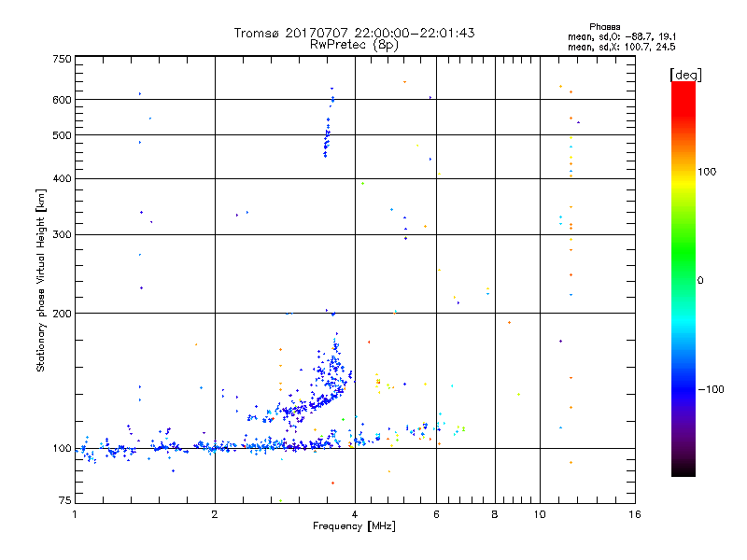This screenshot has width=747, height=560.
Task: Click the x-axis '6' tick label
Action: coord(436,514)
